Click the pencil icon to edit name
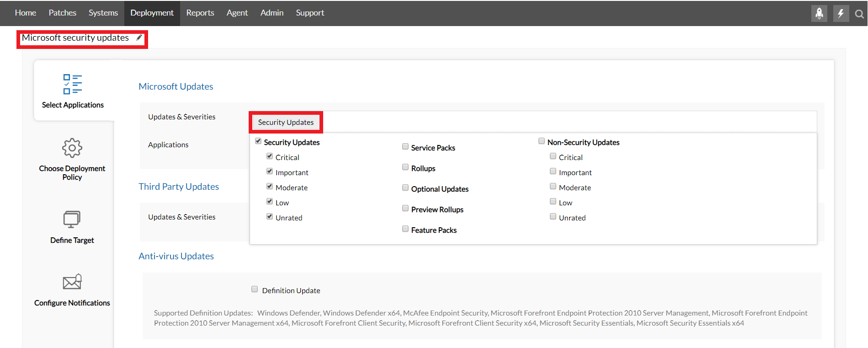Screen dimensions: 868x348 point(139,37)
